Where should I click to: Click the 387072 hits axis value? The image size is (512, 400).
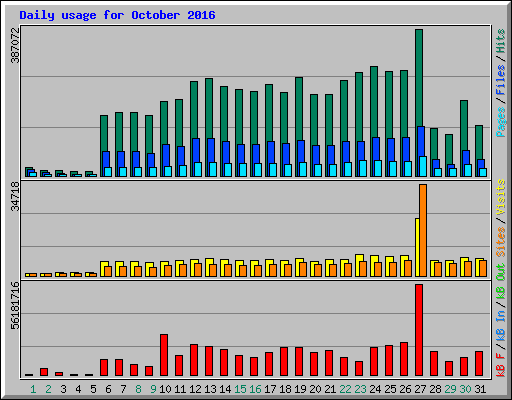[15, 45]
